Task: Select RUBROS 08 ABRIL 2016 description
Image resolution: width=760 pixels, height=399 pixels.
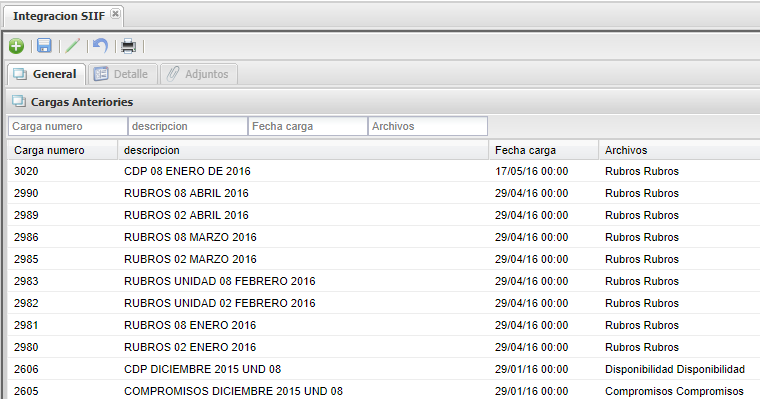Action: click(x=186, y=193)
